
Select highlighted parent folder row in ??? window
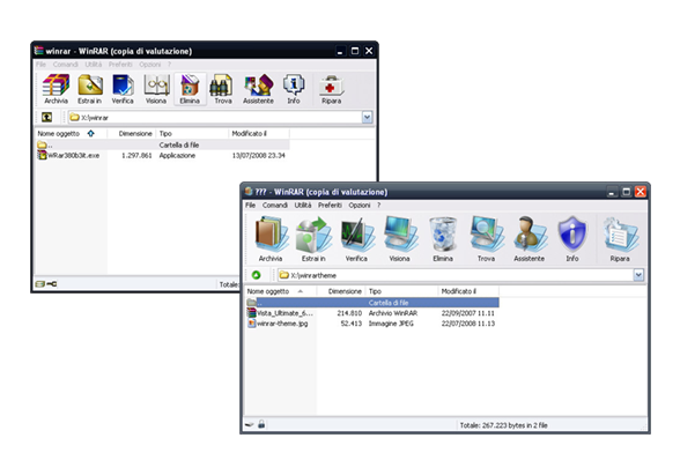pos(373,302)
